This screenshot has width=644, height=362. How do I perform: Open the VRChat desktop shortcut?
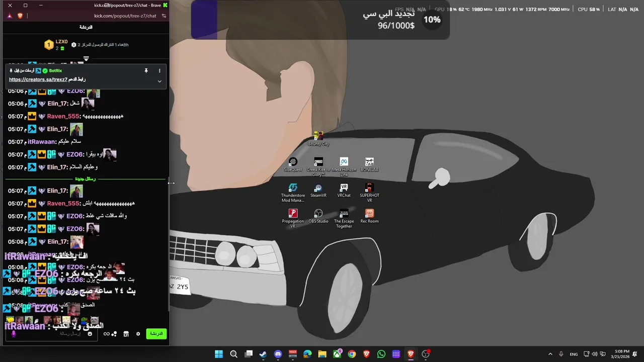coord(344,191)
